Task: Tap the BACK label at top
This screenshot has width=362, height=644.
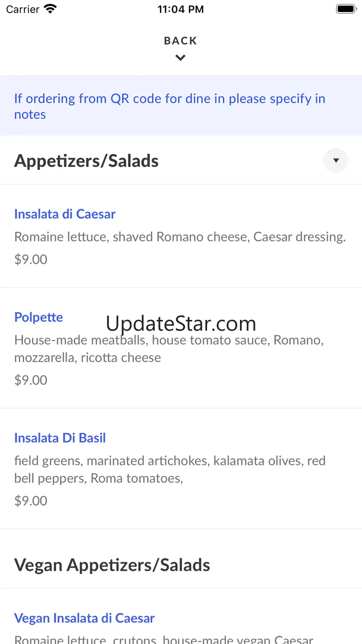Action: (x=181, y=41)
